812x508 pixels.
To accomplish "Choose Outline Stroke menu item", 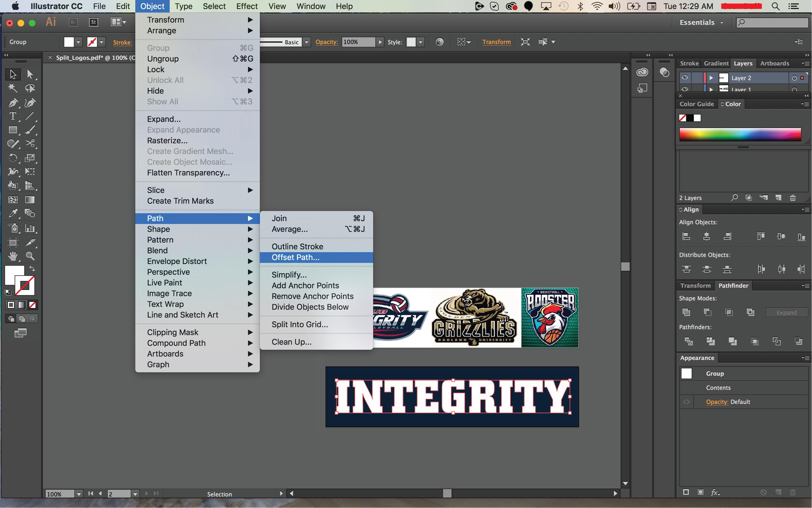I will 316,247.
